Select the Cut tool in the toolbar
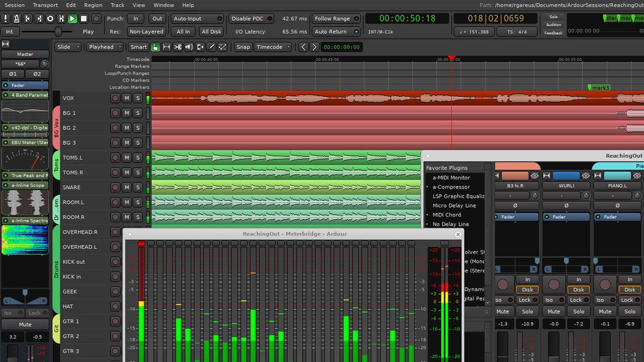The width and height of the screenshot is (644, 362). pyautogui.click(x=177, y=47)
